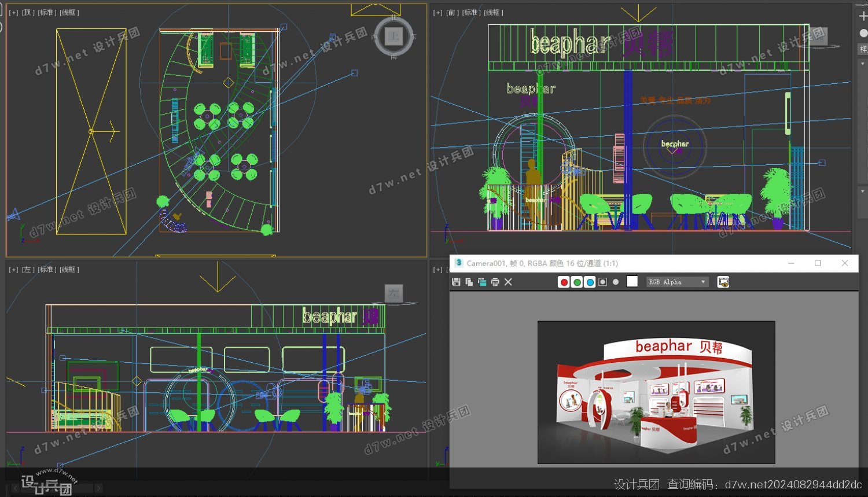The height and width of the screenshot is (497, 868).
Task: Open the Create panel plus icon
Action: click(863, 16)
